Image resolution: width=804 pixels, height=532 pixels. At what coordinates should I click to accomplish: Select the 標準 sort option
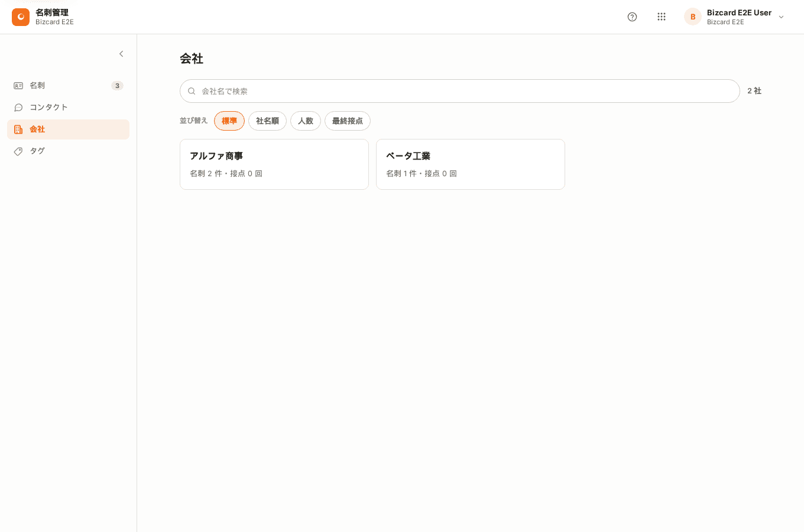(229, 121)
